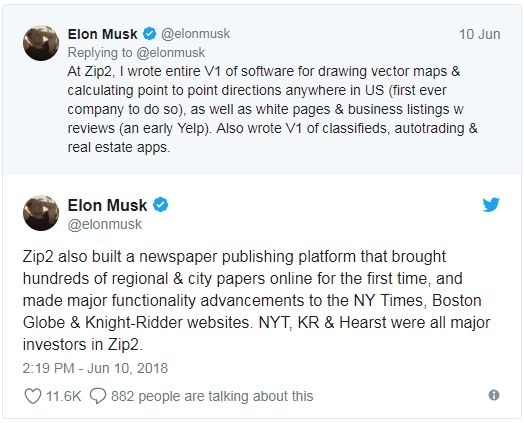Image resolution: width=524 pixels, height=423 pixels.
Task: Click main tweet text about newspaper publishing platform
Action: 257,300
